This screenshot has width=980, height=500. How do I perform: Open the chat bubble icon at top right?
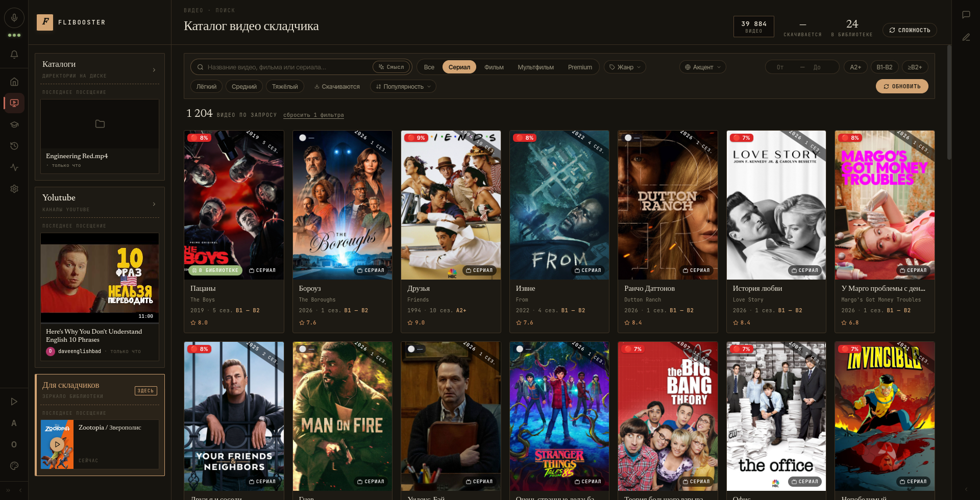click(966, 15)
